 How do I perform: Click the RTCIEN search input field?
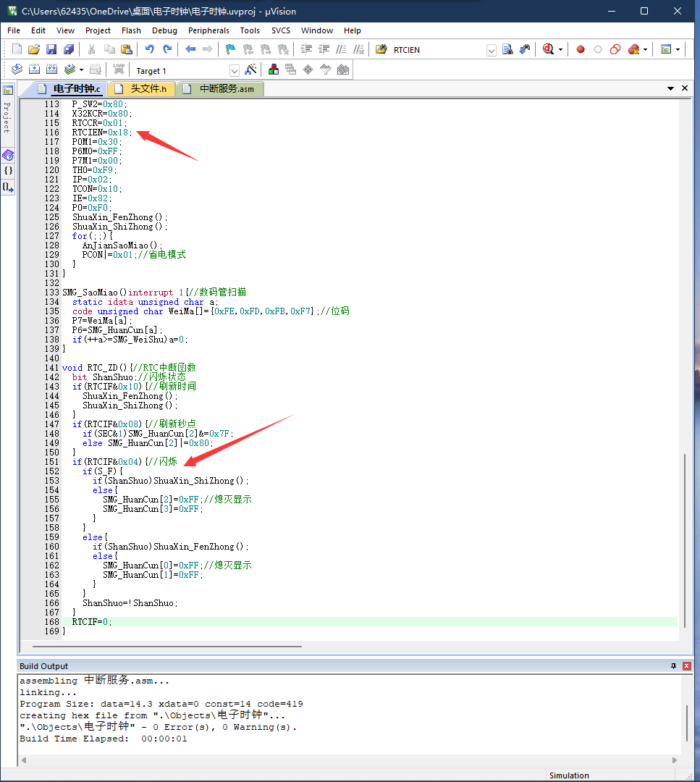click(x=438, y=50)
